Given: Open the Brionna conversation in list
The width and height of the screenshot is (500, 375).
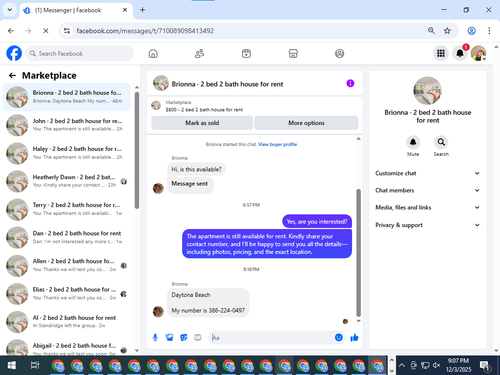Looking at the screenshot, I should coord(67,97).
